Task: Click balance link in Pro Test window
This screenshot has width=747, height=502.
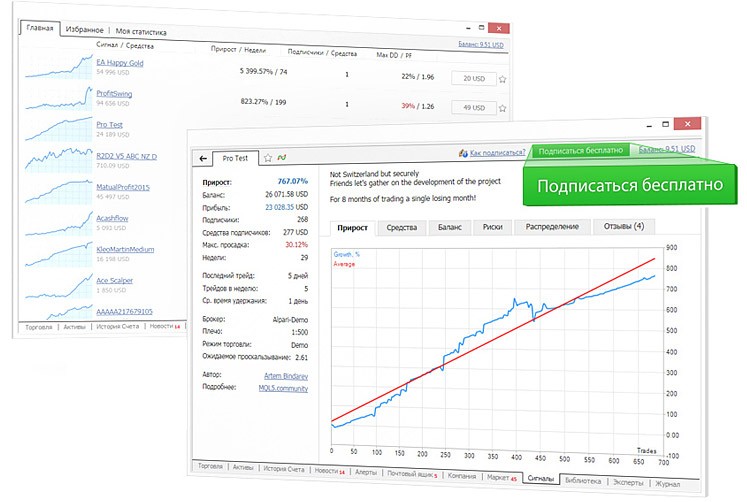Action: (x=667, y=149)
